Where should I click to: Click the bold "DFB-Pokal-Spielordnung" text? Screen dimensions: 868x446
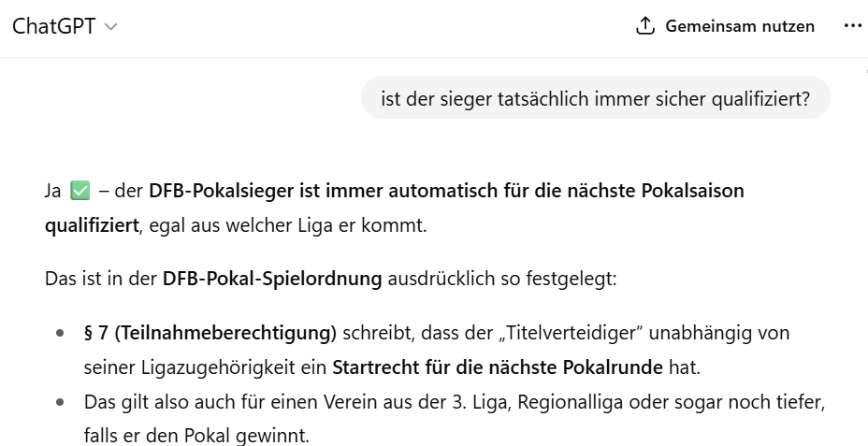pyautogui.click(x=272, y=279)
